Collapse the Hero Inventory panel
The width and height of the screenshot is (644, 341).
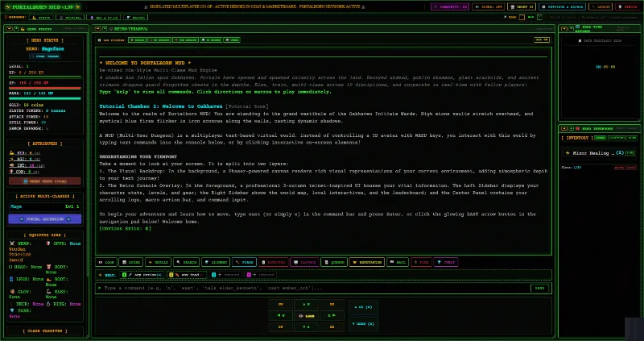click(x=564, y=128)
